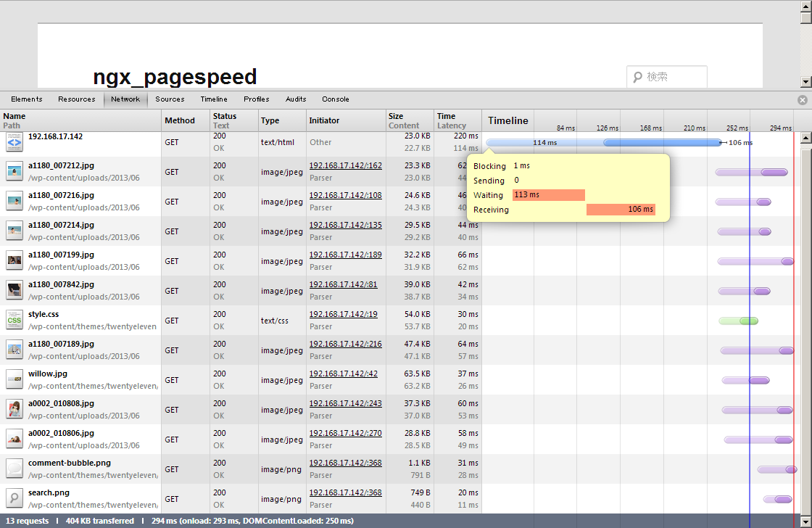Screen dimensions: 812x528
Task: Open the Audits tab
Action: [296, 99]
